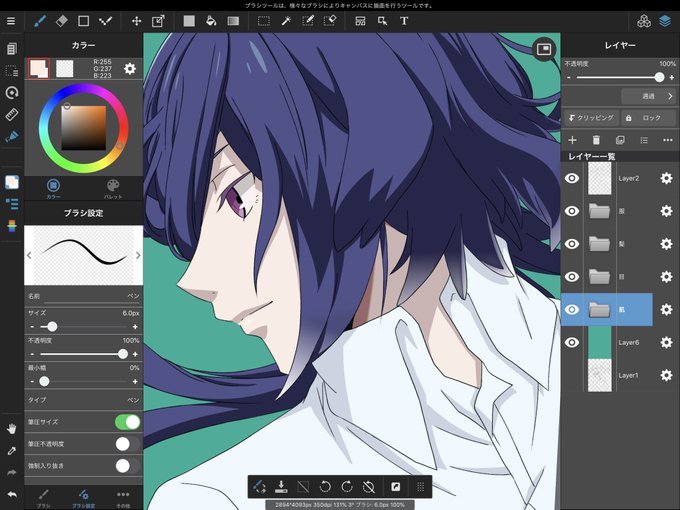Open the 通過 blend mode dropdown
Viewport: 680px width, 510px height.
648,96
